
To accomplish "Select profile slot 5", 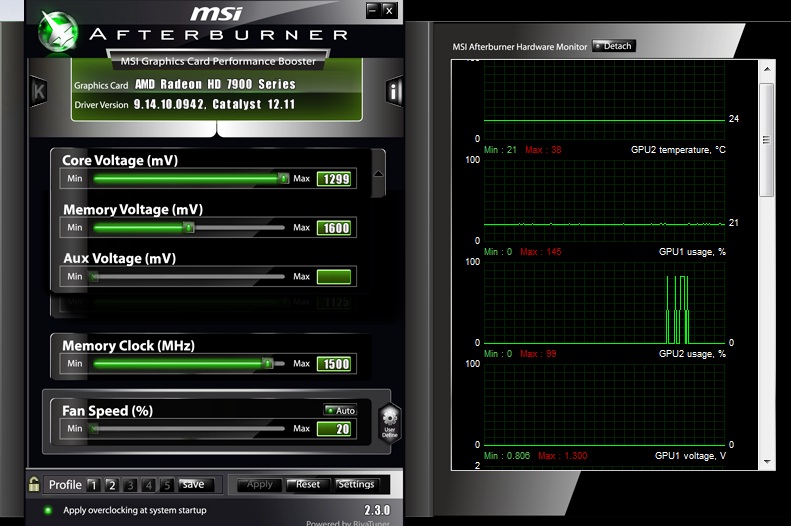I will point(166,485).
